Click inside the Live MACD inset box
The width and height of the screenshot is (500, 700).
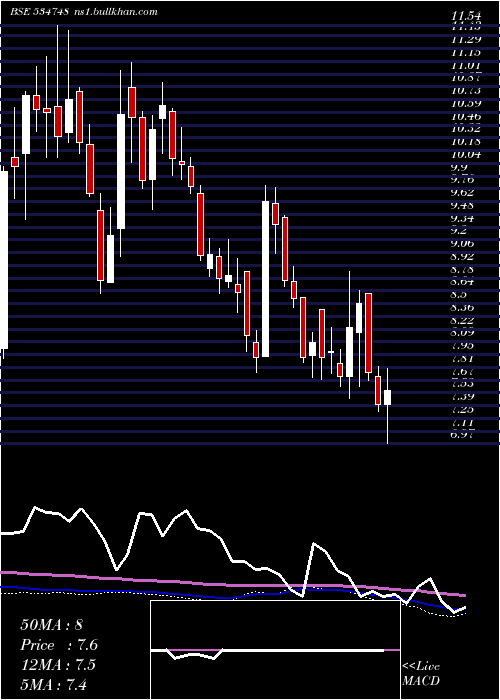275,650
